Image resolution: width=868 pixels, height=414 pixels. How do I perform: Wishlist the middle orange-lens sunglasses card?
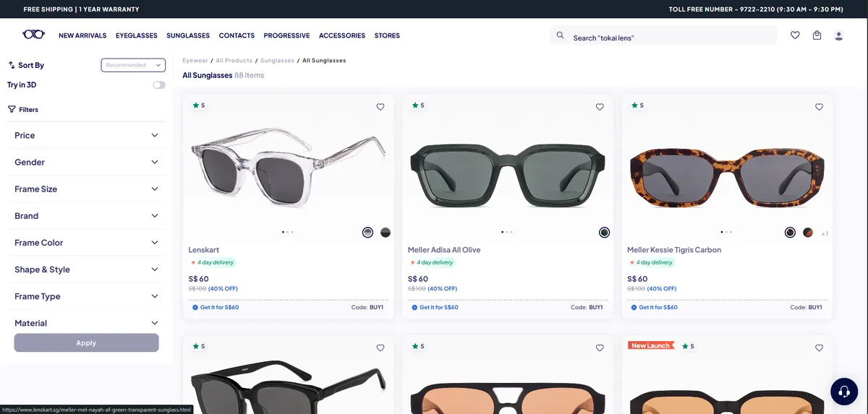[x=600, y=348]
